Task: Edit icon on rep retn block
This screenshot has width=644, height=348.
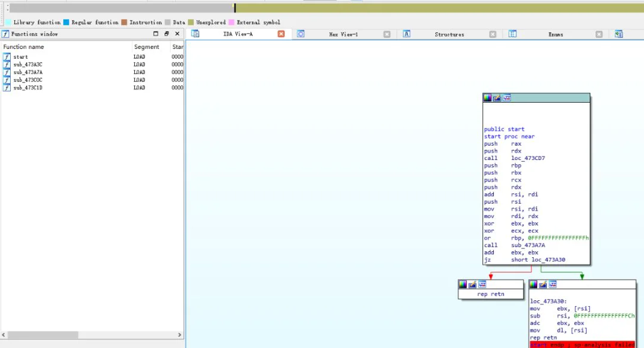Action: [473, 284]
